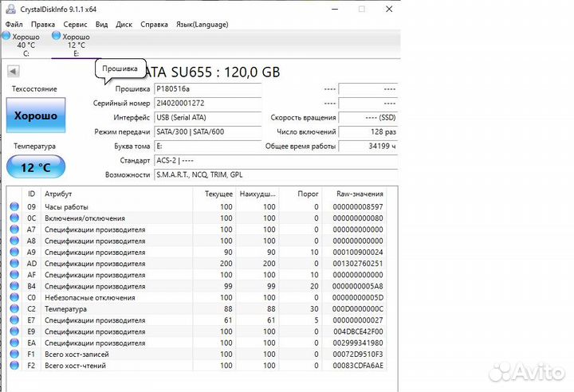Click the Скорость вращения value (SSD)
This screenshot has width=574, height=392.
point(368,117)
